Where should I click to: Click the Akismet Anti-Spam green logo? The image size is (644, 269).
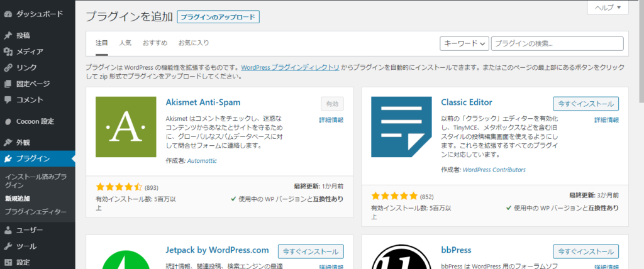click(x=126, y=127)
